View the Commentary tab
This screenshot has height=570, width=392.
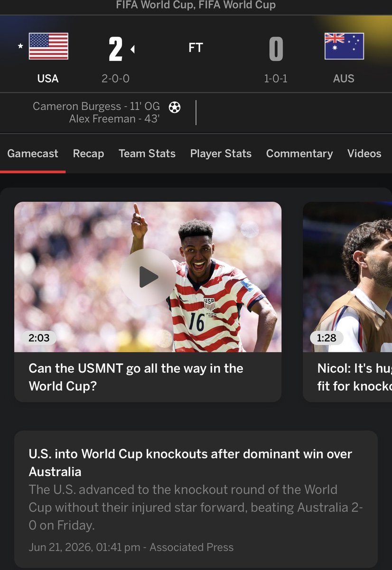[x=299, y=153]
